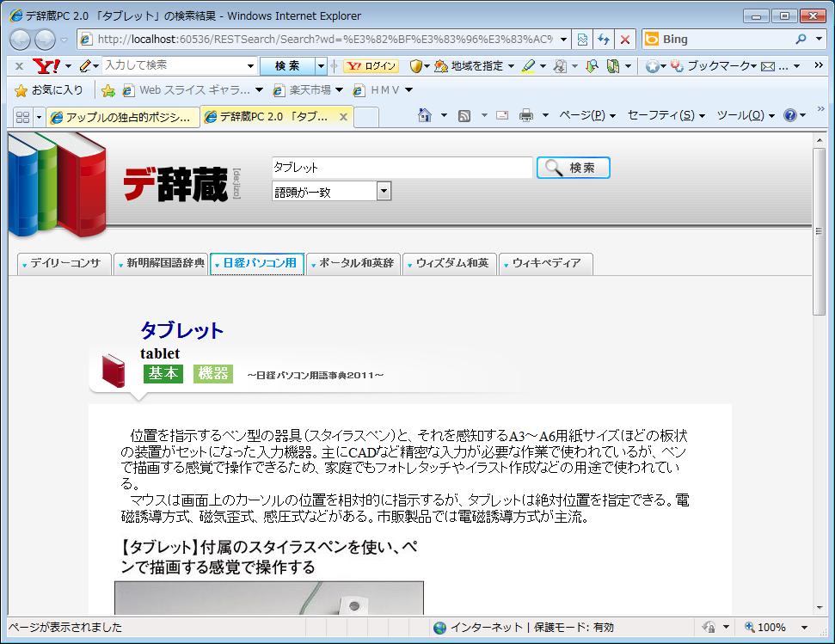Open the ツール(O) menu

point(745,115)
